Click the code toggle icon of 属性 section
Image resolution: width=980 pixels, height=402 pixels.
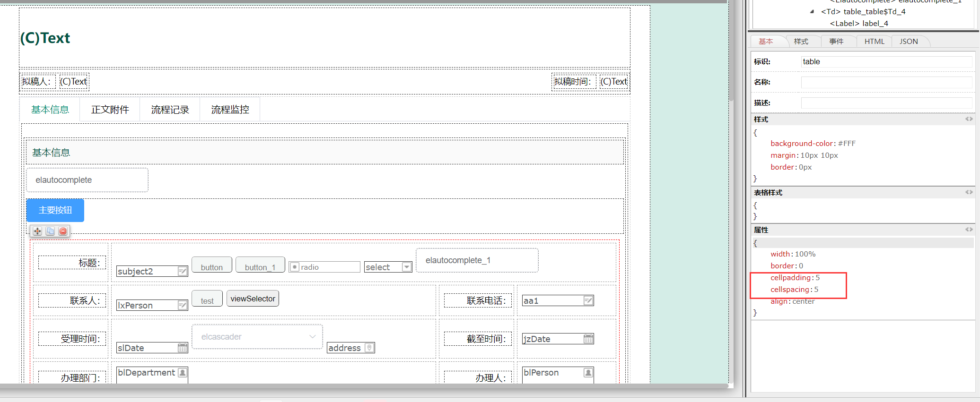coord(969,230)
